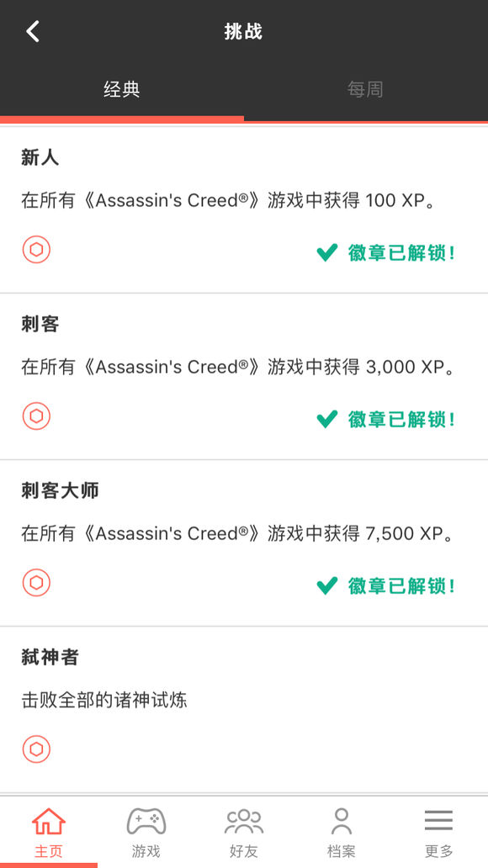Open the 好友 friends icon
Image resolution: width=488 pixels, height=868 pixels.
pos(244,821)
